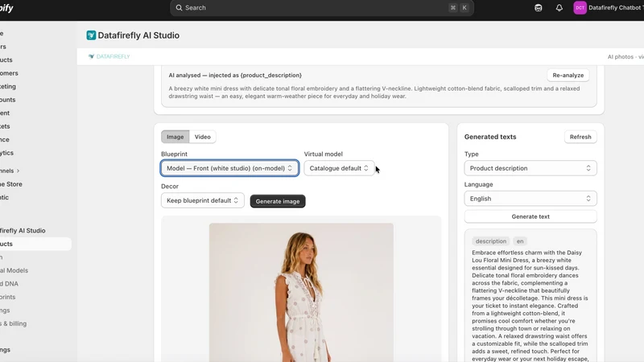Open the Decor Keep blueprint default dropdown
644x362 pixels.
point(203,200)
